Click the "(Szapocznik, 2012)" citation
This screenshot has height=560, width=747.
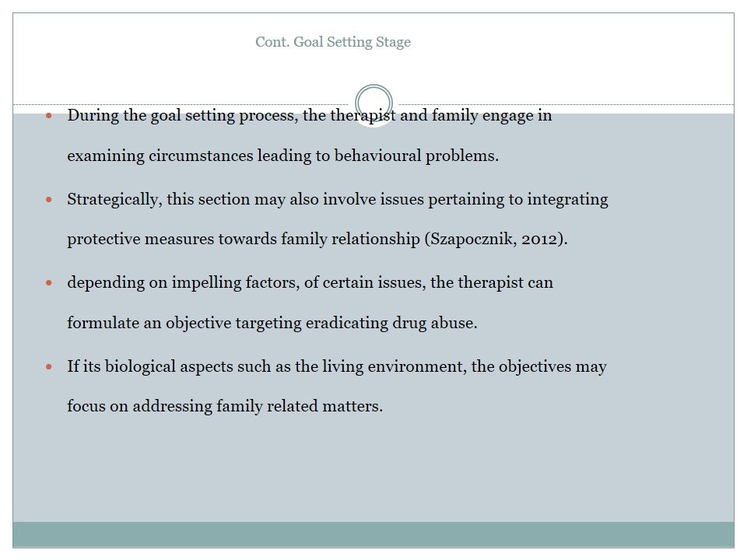[496, 240]
